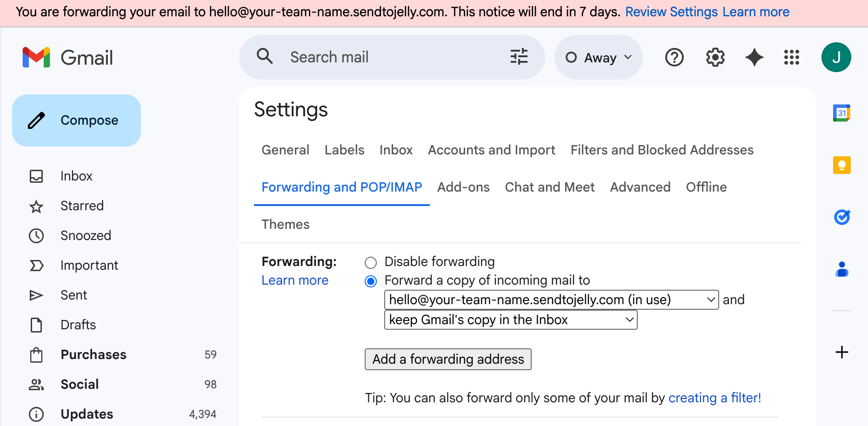Open Google Tasks in the side panel
This screenshot has height=426, width=868.
click(x=842, y=217)
